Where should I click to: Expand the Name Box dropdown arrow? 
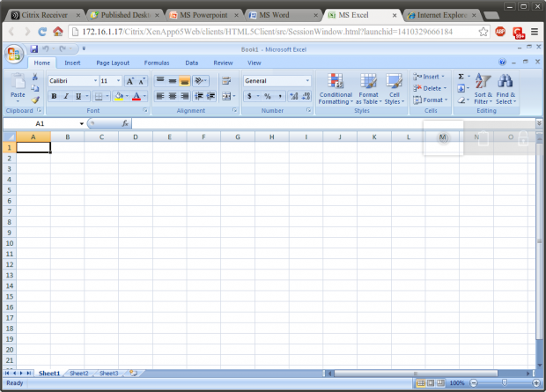tap(82, 123)
